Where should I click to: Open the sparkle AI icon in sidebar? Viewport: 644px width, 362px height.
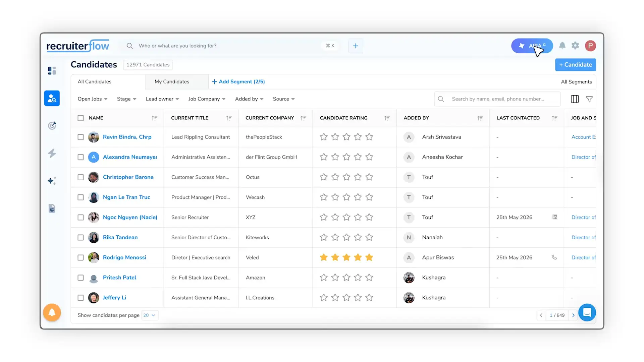click(52, 181)
